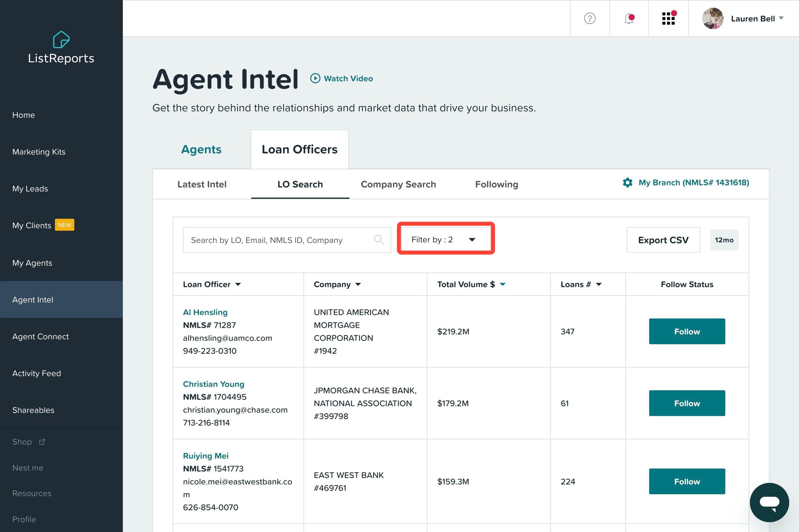The image size is (799, 532).
Task: Toggle the 12mo time range button
Action: coord(724,240)
